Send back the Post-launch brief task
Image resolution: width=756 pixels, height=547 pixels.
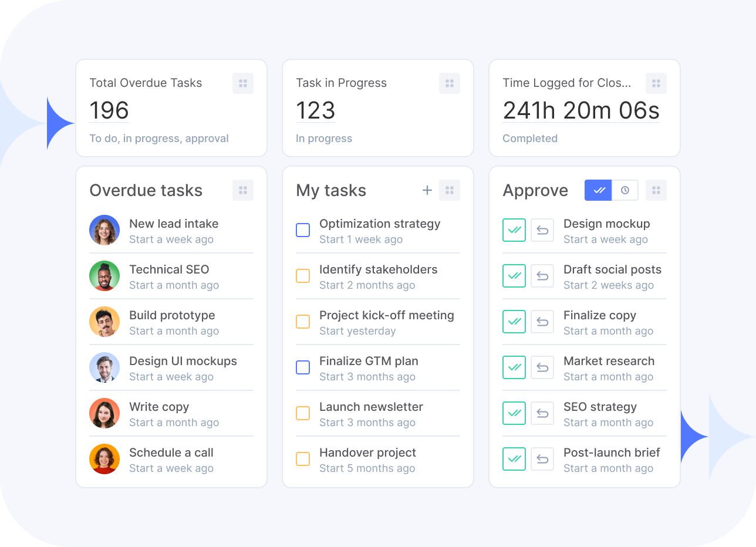coord(542,459)
